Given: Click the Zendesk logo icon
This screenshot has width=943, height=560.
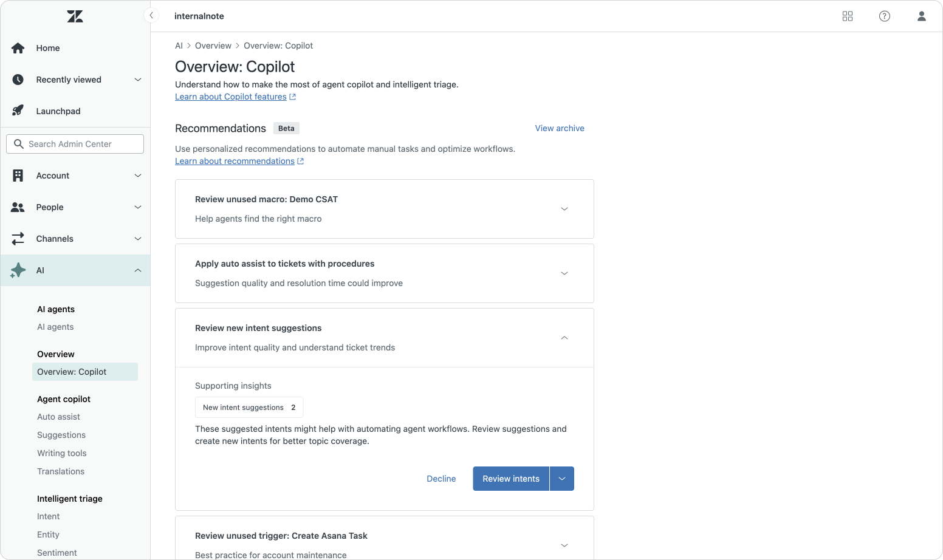Looking at the screenshot, I should click(75, 16).
